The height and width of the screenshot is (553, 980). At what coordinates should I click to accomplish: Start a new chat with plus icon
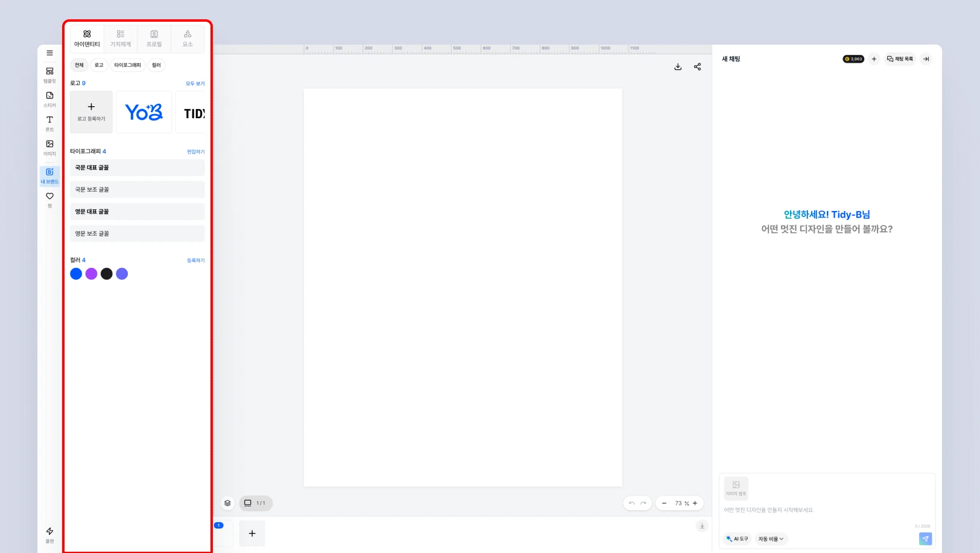(x=874, y=59)
